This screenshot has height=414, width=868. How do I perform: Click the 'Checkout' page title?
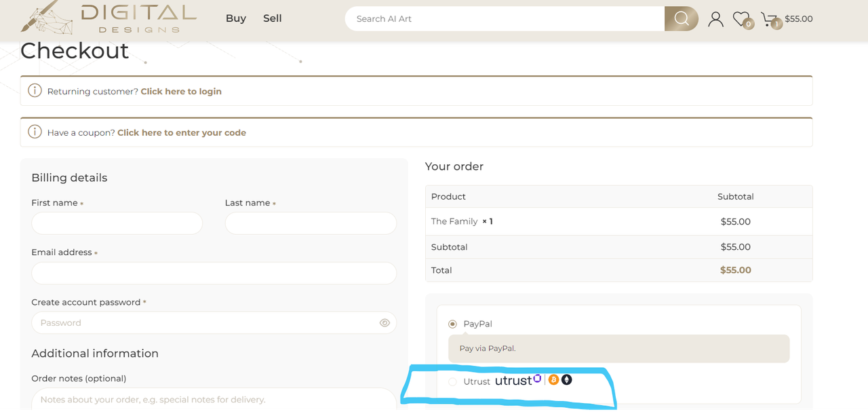pos(75,50)
